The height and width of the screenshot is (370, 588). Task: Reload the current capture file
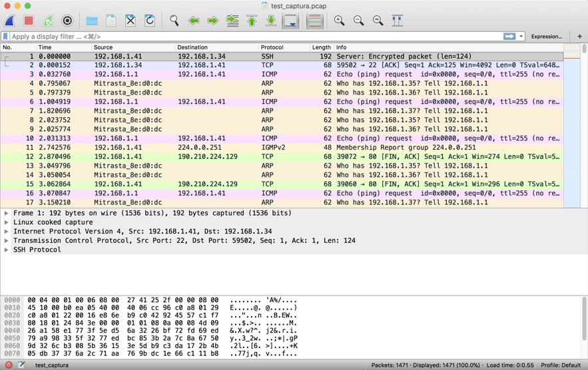click(150, 21)
